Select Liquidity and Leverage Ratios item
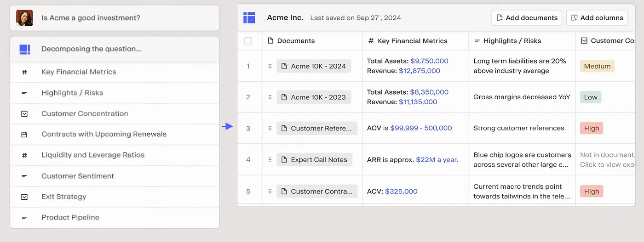644x242 pixels. (x=115, y=155)
